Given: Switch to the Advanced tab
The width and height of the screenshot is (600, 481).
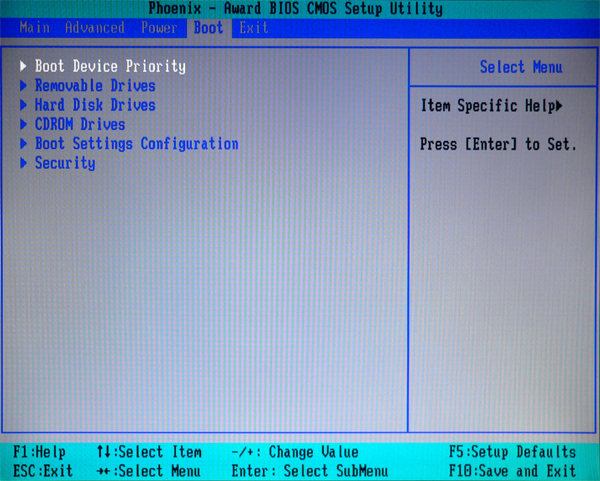Looking at the screenshot, I should pos(95,28).
